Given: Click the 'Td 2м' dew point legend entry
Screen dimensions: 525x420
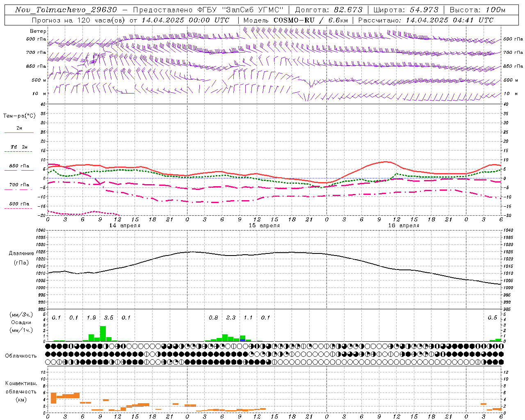Looking at the screenshot, I should [x=19, y=147].
